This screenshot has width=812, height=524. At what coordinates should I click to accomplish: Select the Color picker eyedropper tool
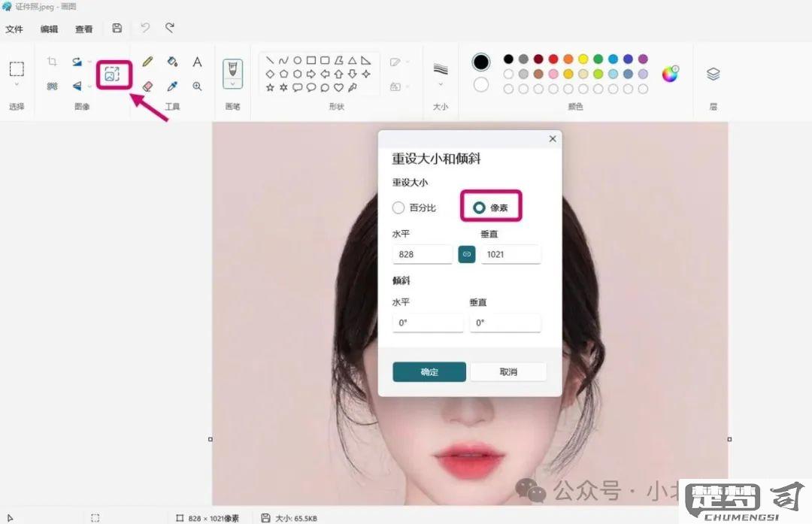(x=172, y=86)
